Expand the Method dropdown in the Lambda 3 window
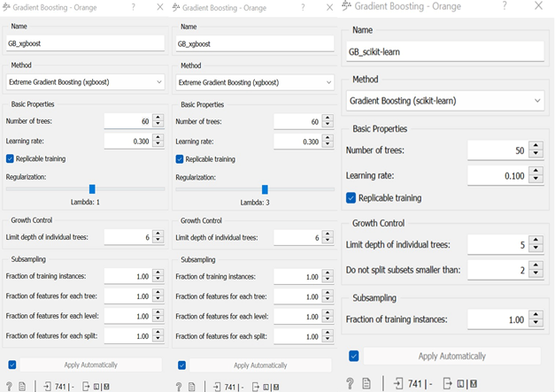Image resolution: width=555 pixels, height=392 pixels. point(255,82)
